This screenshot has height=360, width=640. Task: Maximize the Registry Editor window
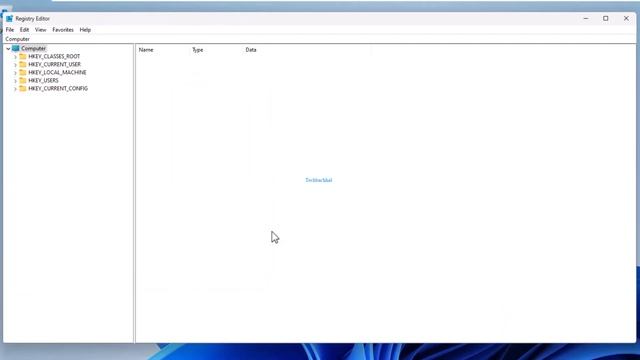(606, 18)
